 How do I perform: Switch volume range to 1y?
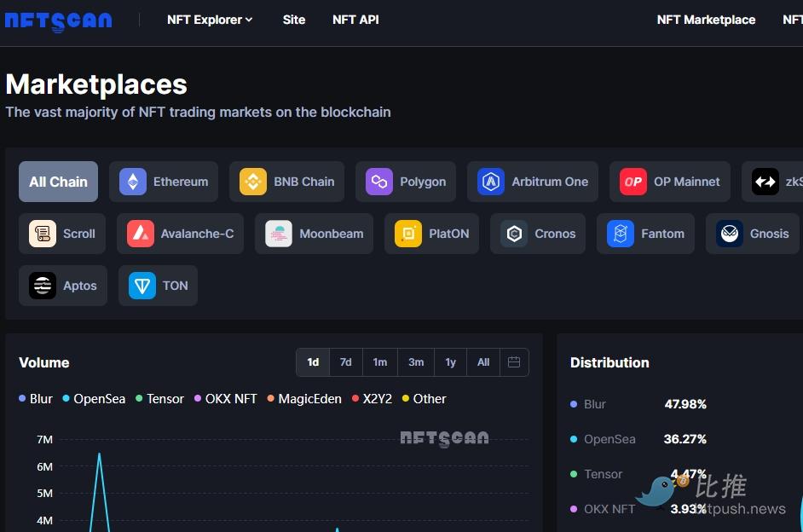point(451,362)
